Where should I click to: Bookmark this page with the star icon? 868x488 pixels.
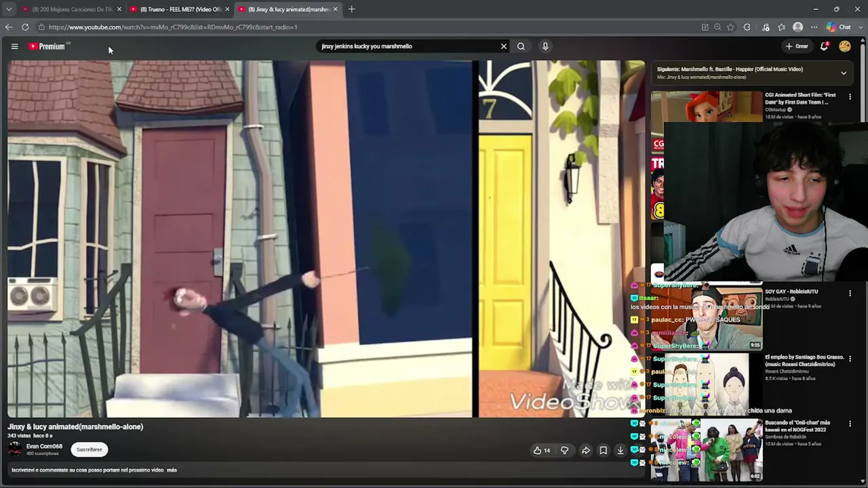click(x=730, y=27)
